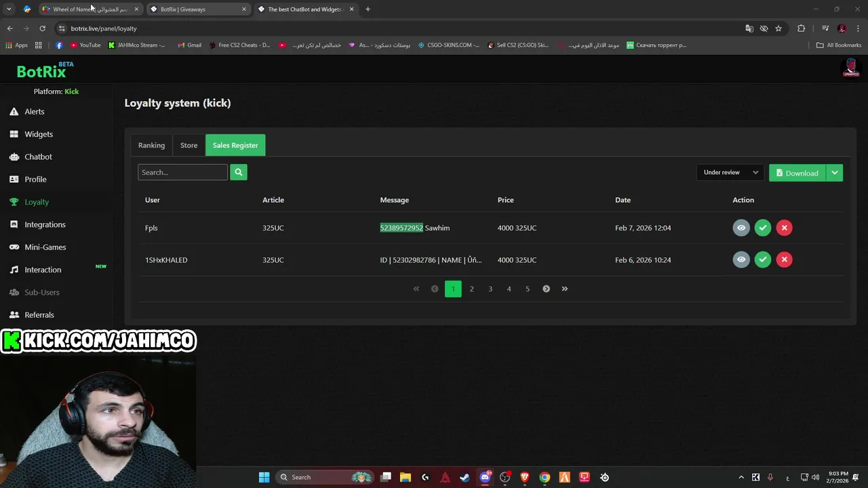Open the Sub-Users sidebar section
Viewport: 868px width, 488px height.
point(42,292)
